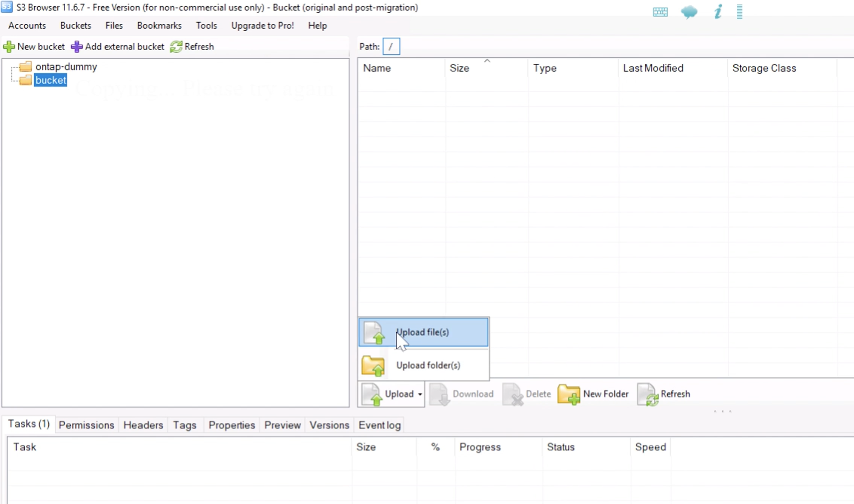Click the Upload folder(s) icon
The height and width of the screenshot is (504, 854).
tap(373, 365)
